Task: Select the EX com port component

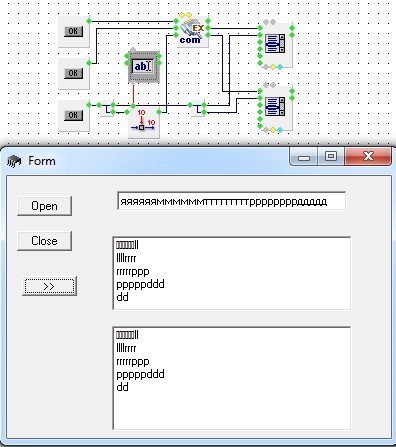Action: pos(192,31)
